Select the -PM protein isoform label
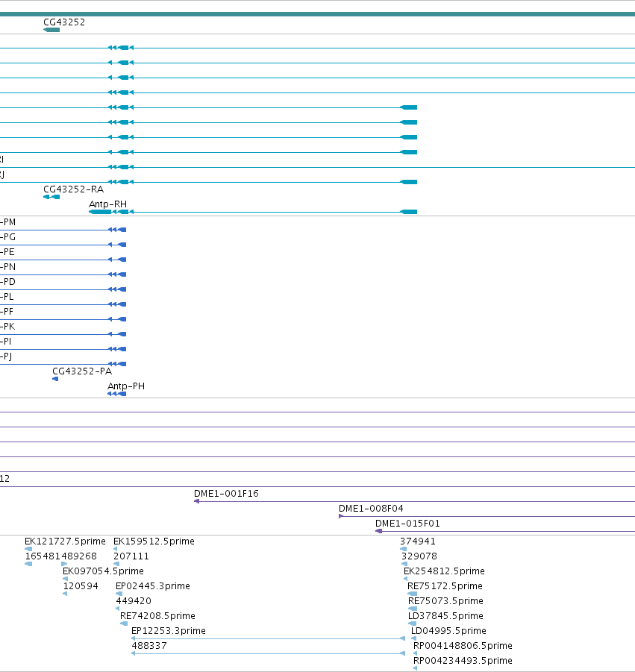 point(7,222)
